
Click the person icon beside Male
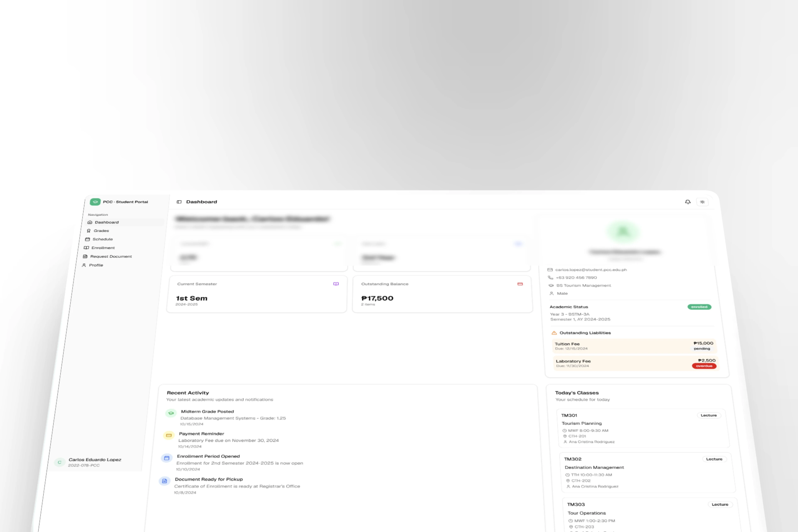(552, 293)
